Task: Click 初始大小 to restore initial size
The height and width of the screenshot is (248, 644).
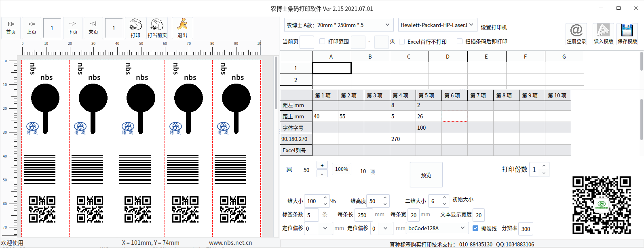Action: click(x=463, y=200)
